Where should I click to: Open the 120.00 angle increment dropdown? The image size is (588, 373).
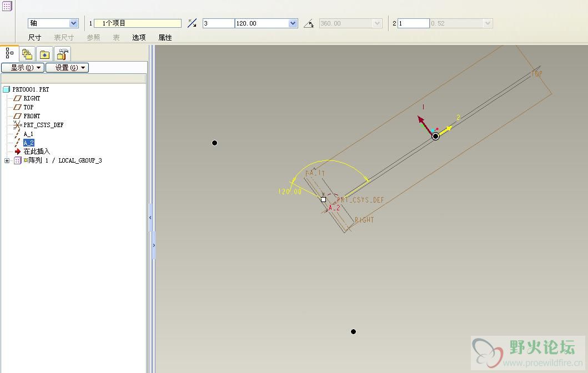[293, 23]
